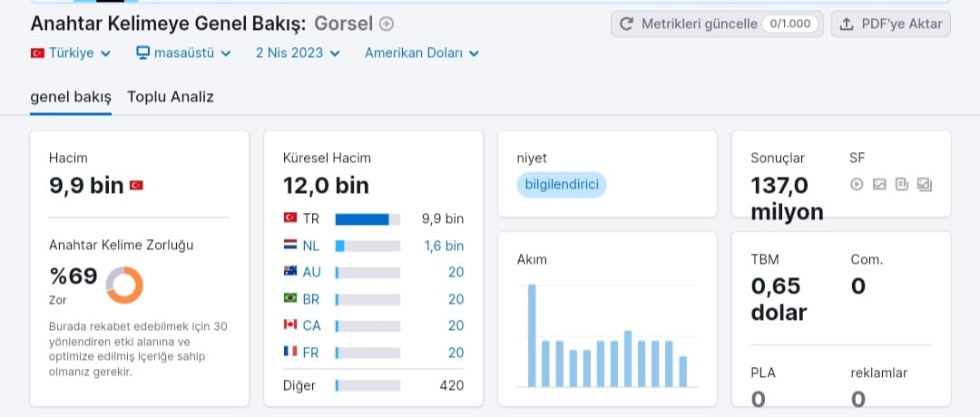
Task: Click the keyword difficulty donut chart
Action: pos(124,286)
